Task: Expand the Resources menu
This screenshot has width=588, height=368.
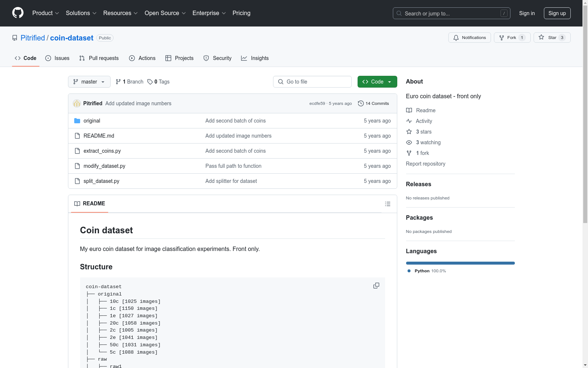Action: (x=120, y=13)
